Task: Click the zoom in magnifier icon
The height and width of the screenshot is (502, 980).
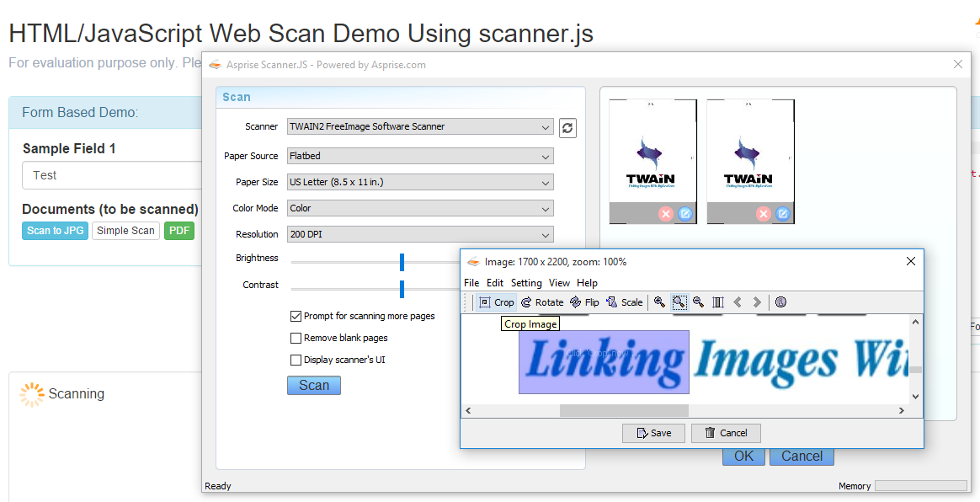Action: (x=660, y=302)
